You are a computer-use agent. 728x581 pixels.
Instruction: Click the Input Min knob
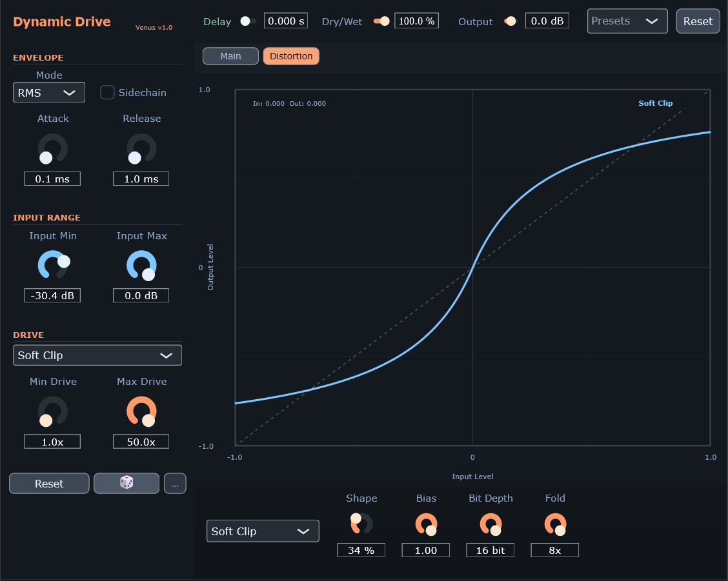[x=53, y=266]
